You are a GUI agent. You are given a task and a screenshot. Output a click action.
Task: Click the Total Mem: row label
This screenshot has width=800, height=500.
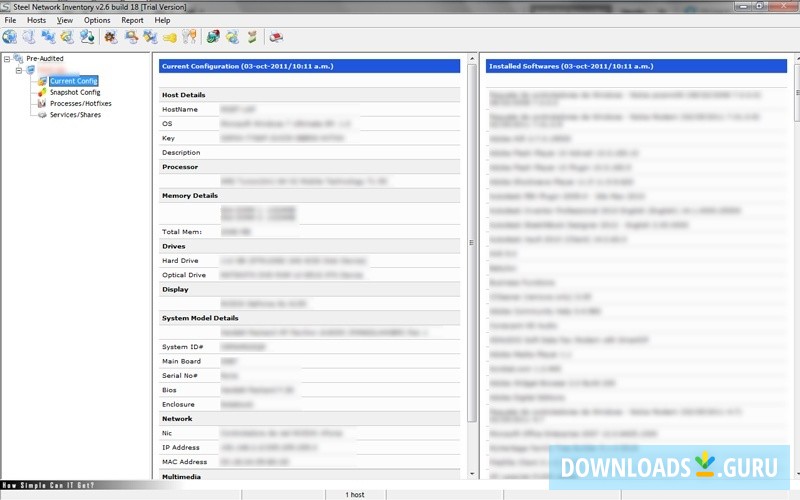click(182, 232)
